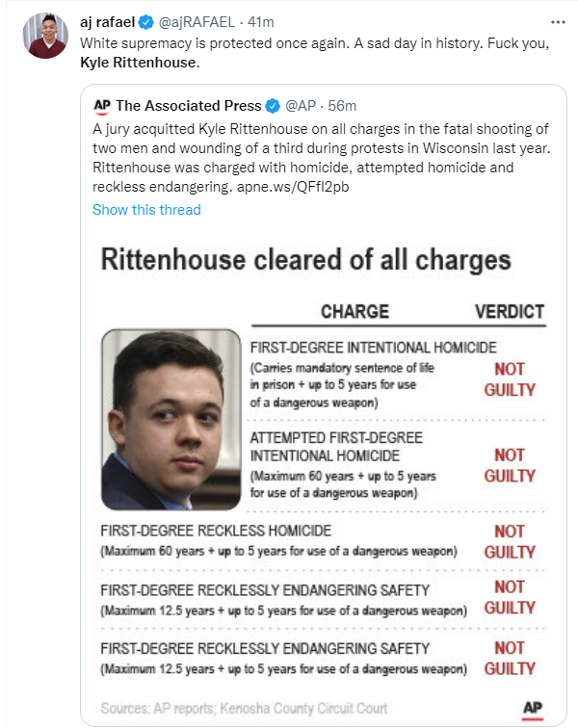578x728 pixels.
Task: Click Show this thread
Action: pos(146,210)
